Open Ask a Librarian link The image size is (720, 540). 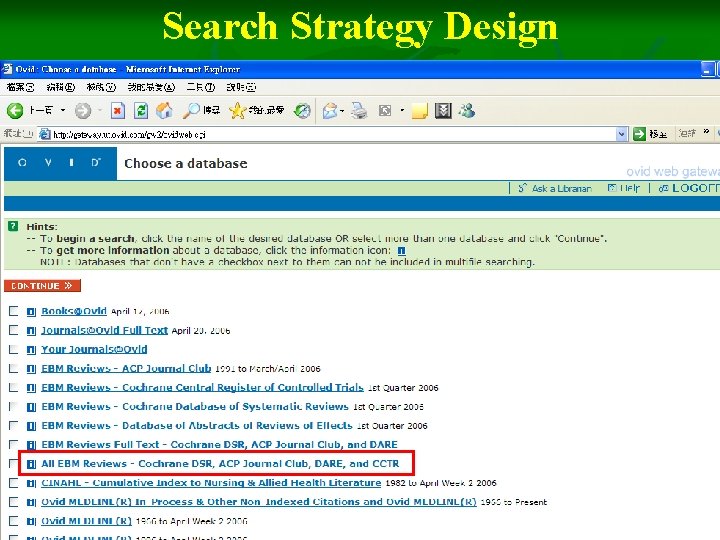coord(555,188)
